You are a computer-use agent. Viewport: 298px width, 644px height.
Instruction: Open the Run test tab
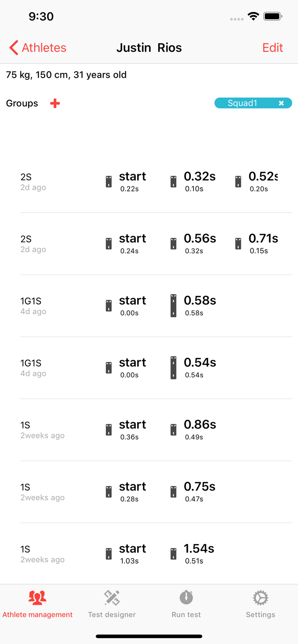click(x=186, y=604)
